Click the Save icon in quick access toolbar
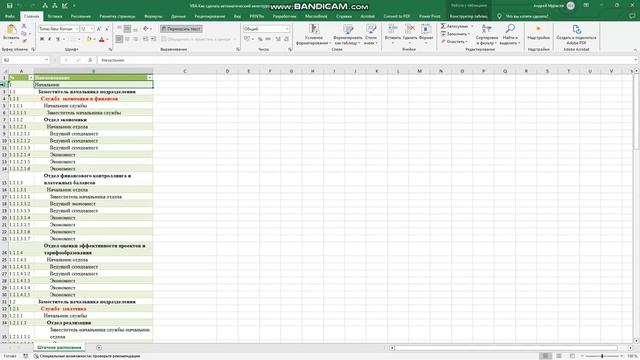Image resolution: width=640 pixels, height=360 pixels. [9, 6]
